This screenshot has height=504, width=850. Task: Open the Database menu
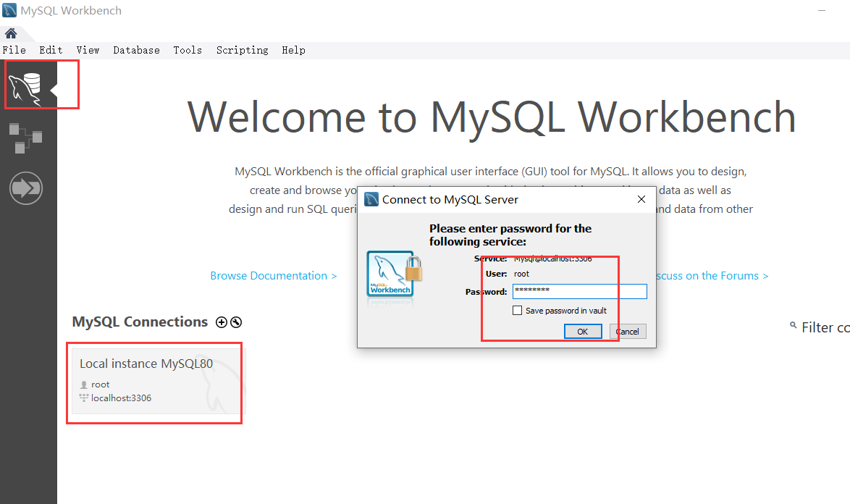click(x=137, y=50)
